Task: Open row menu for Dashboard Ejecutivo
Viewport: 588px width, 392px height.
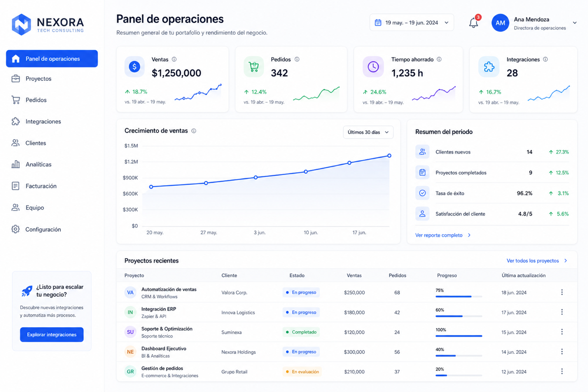Action: click(x=562, y=352)
